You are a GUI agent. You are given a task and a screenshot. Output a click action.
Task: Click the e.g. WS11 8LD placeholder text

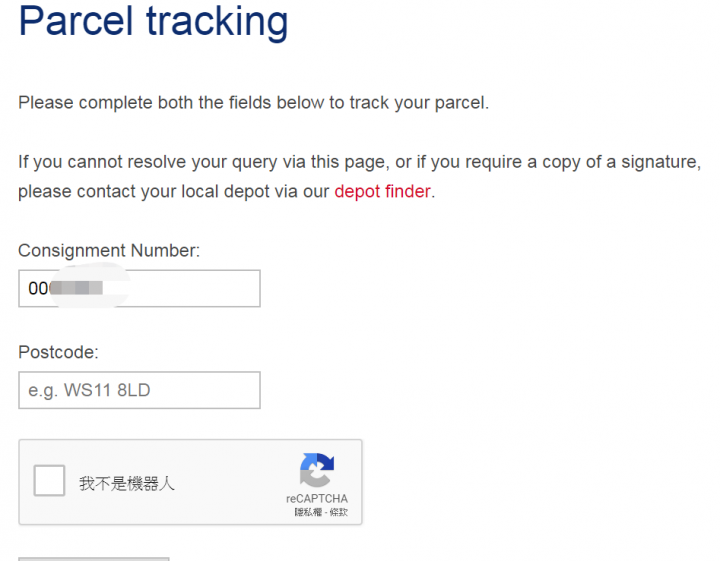click(x=89, y=390)
